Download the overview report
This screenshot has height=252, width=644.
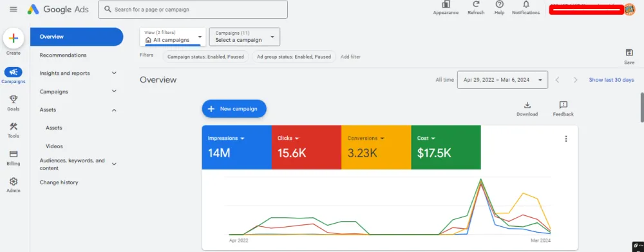tap(527, 109)
